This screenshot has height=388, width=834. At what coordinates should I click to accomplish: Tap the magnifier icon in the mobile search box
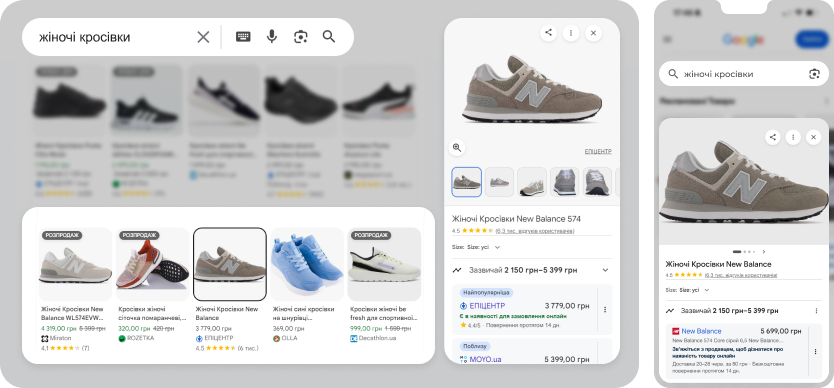[673, 74]
